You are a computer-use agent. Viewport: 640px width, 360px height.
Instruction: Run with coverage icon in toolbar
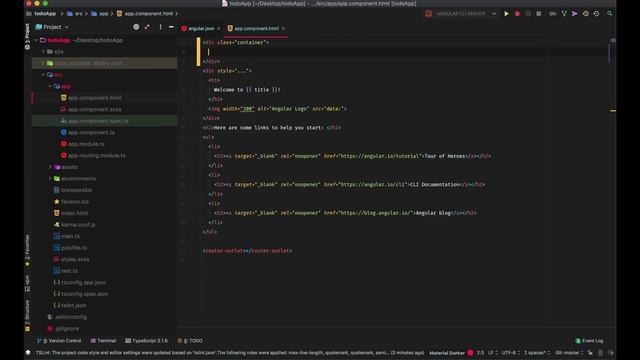click(x=528, y=13)
